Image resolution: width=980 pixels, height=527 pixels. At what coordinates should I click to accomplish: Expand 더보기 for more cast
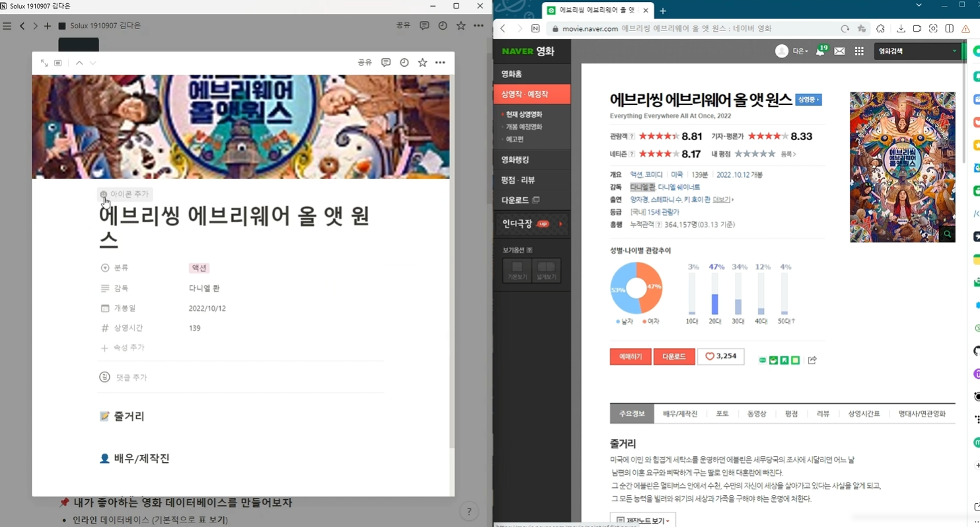point(723,200)
